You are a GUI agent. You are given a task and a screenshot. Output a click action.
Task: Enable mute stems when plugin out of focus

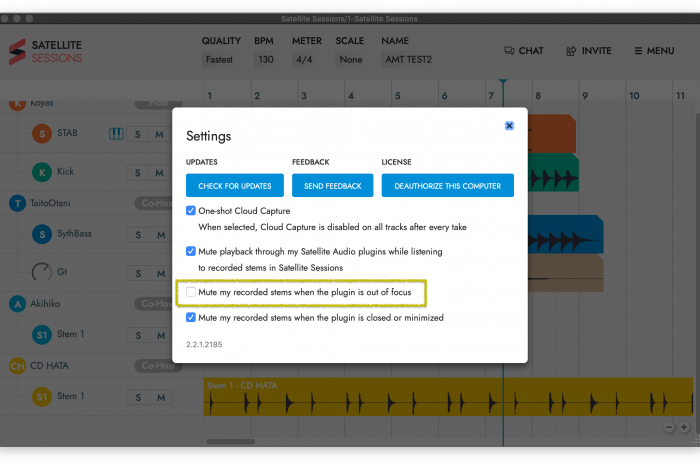tap(191, 292)
